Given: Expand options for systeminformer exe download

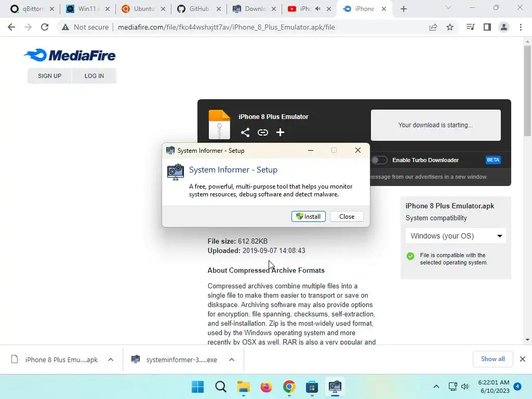Looking at the screenshot, I should click(231, 360).
